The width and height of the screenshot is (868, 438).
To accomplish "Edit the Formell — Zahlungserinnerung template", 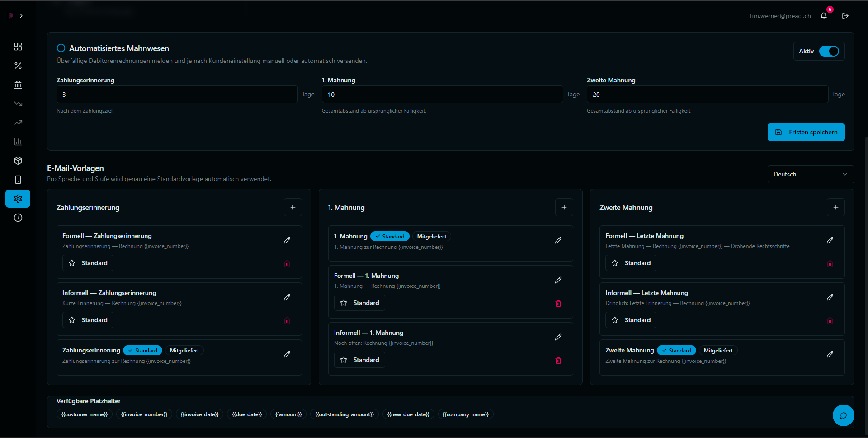I will pyautogui.click(x=287, y=240).
